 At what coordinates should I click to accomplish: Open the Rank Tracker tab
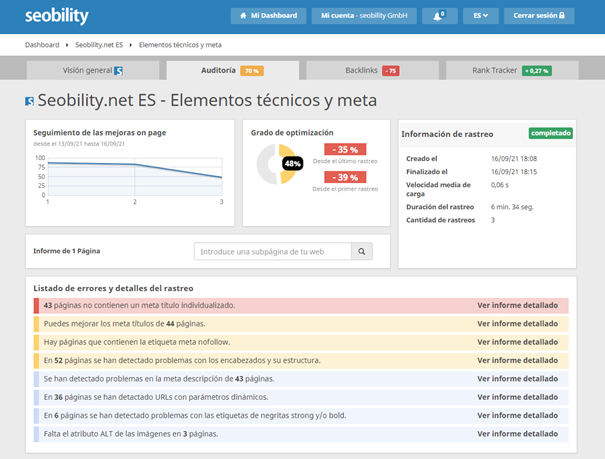[512, 70]
